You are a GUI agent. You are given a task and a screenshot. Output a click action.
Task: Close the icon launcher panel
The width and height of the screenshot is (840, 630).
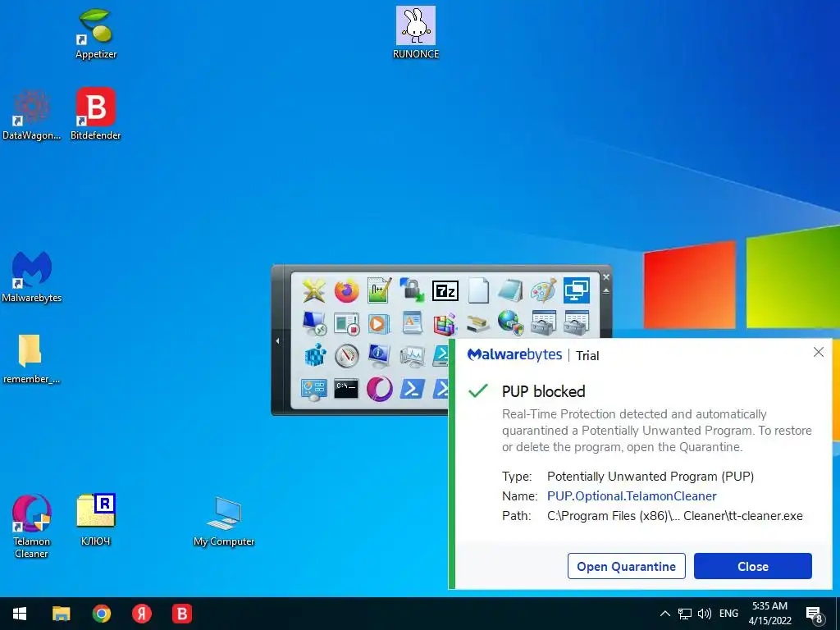point(606,277)
